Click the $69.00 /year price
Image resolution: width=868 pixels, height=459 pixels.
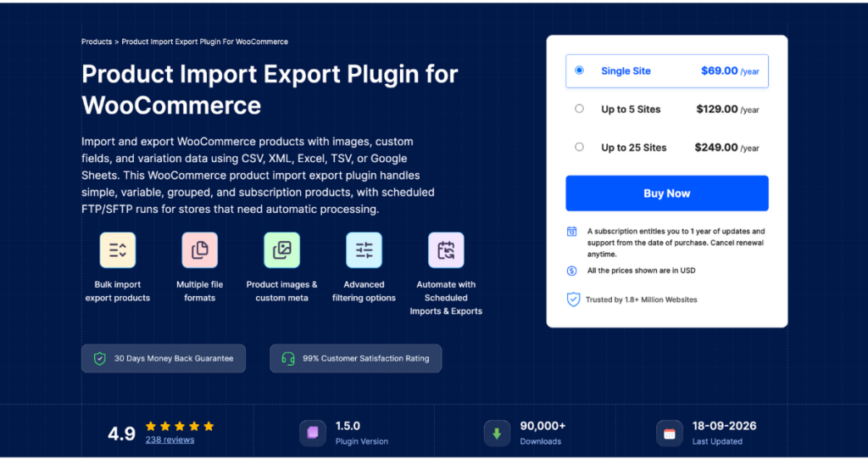click(x=730, y=71)
